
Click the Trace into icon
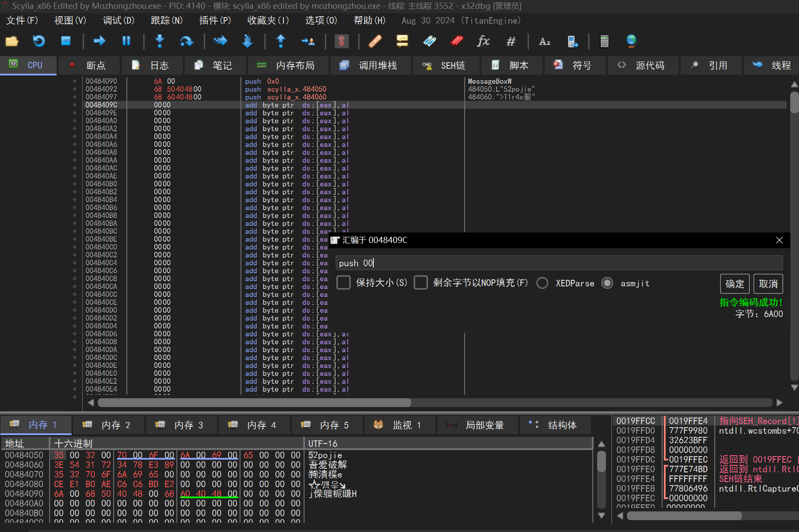tap(220, 41)
